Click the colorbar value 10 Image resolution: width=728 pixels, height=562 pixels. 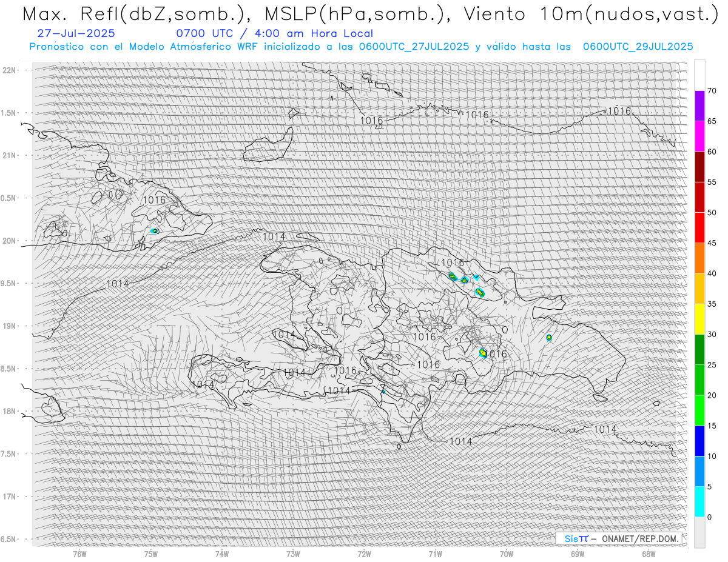[x=712, y=456]
